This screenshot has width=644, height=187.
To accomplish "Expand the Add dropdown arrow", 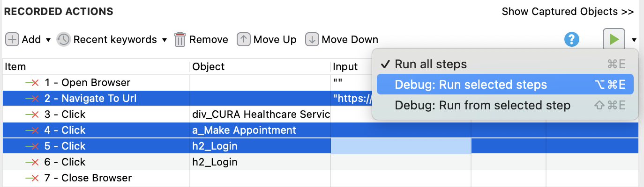I will click(48, 40).
